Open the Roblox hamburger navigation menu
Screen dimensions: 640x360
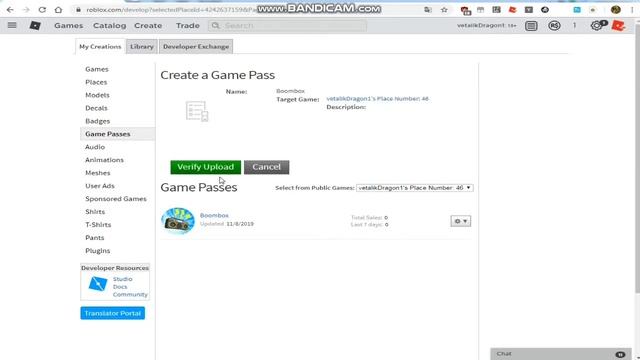[12, 25]
